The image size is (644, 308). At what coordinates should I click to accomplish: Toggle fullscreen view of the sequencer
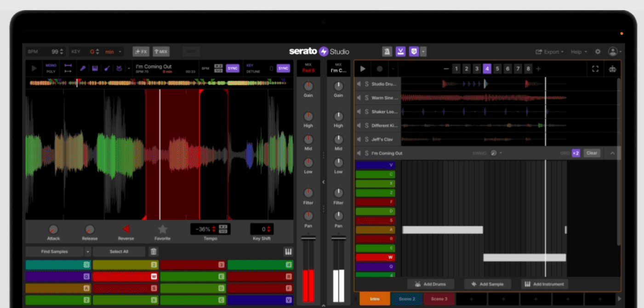click(595, 69)
